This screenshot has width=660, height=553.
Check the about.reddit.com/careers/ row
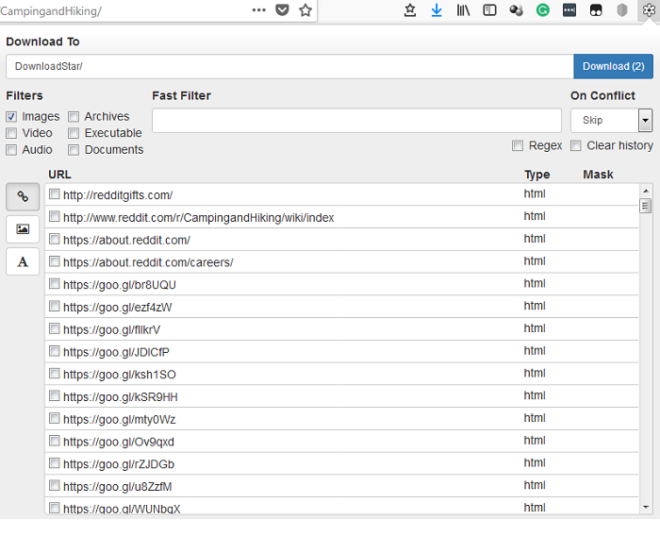pos(54,261)
